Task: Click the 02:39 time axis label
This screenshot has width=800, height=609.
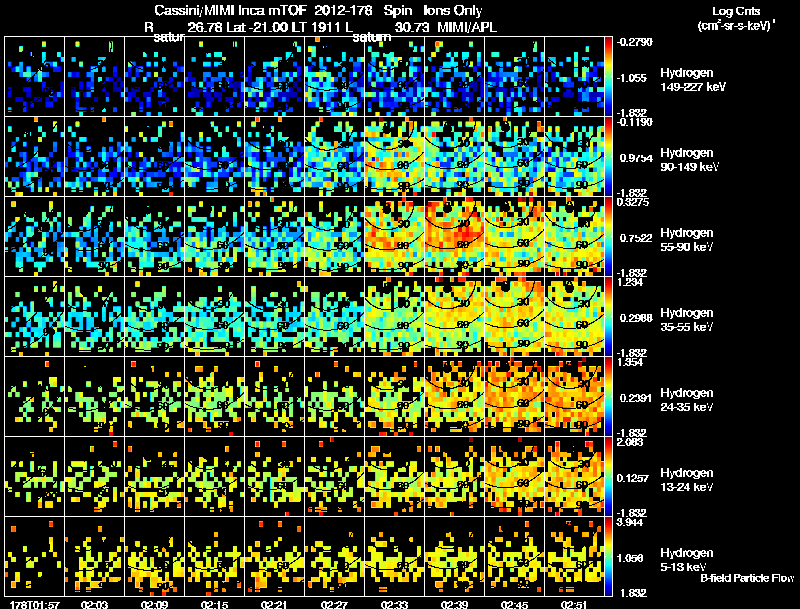Action: (x=454, y=605)
